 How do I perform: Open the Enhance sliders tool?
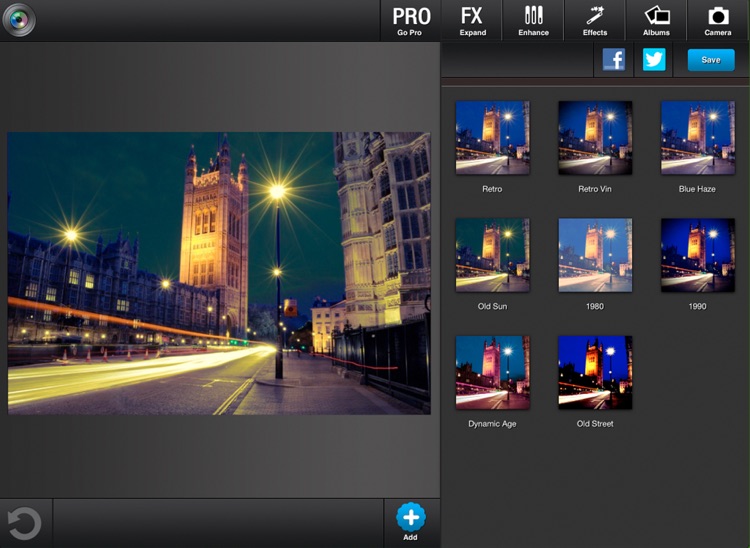click(x=533, y=20)
